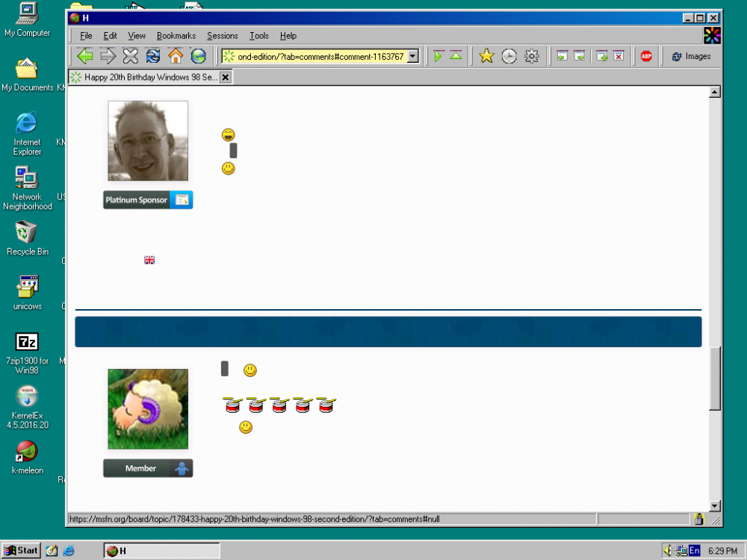This screenshot has height=560, width=747.
Task: Open the URL bar history dropdown
Action: (413, 55)
